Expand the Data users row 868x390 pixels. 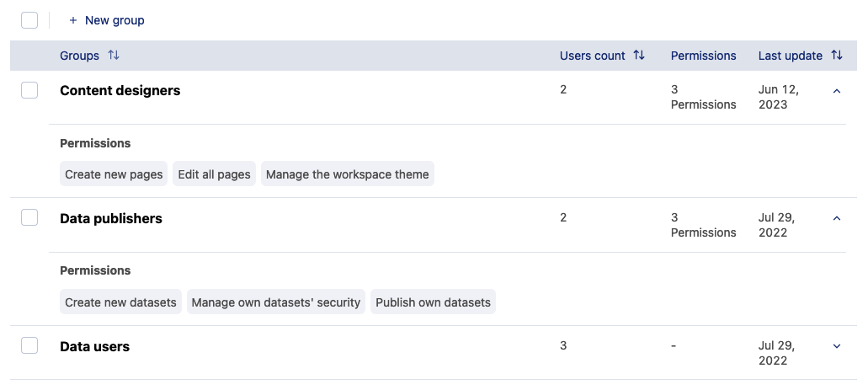(836, 346)
